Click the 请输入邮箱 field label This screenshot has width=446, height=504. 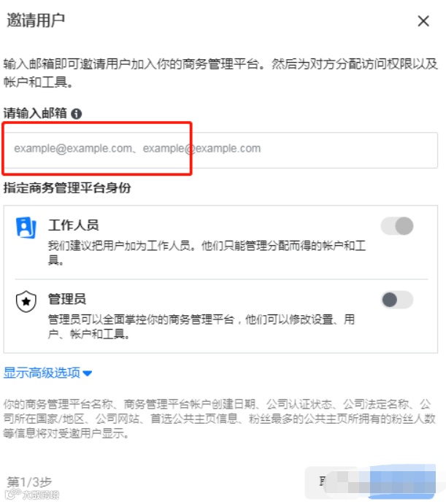[35, 114]
